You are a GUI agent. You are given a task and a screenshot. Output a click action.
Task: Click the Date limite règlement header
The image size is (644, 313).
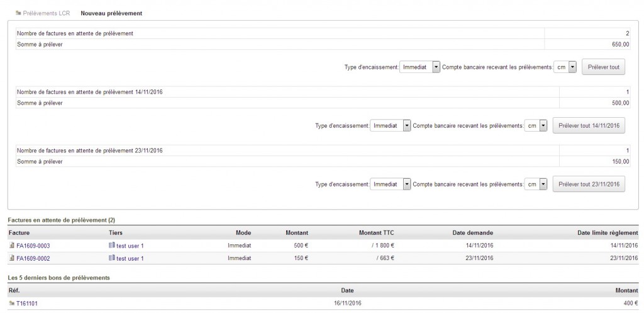[x=608, y=233]
